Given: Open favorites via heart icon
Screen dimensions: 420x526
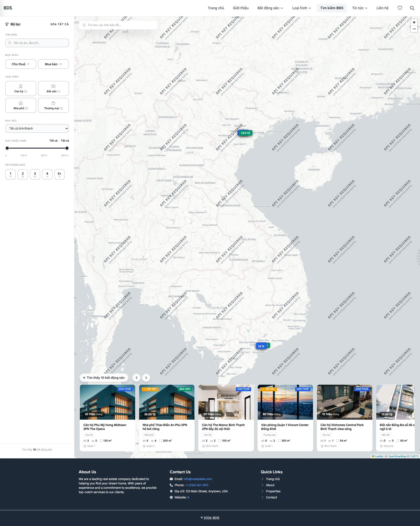Looking at the screenshot, I should [x=400, y=8].
